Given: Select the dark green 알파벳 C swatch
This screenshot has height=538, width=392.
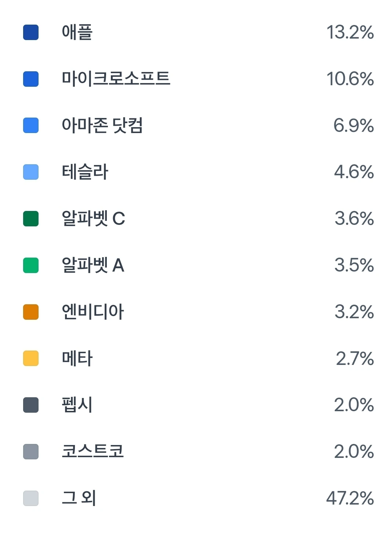Looking at the screenshot, I should click(x=31, y=219).
